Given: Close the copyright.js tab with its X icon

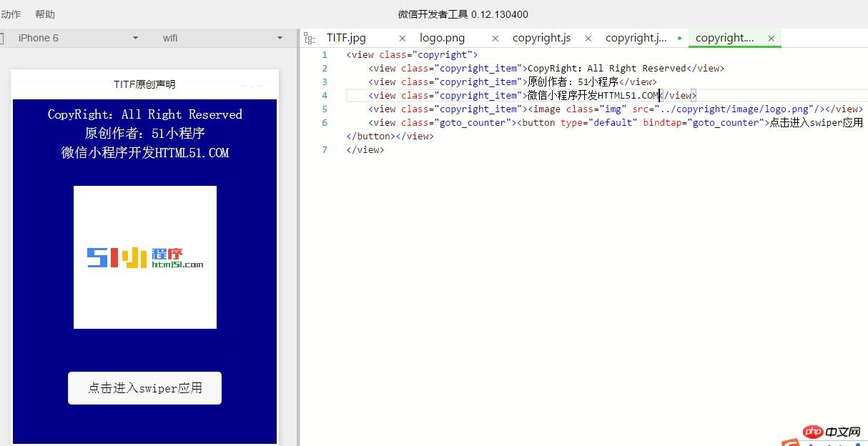Looking at the screenshot, I should (588, 38).
